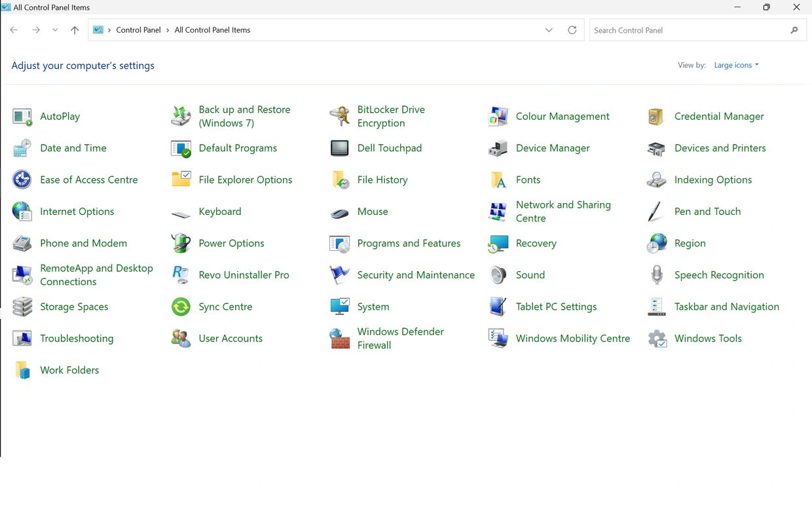
Task: Expand the recent locations chevron
Action: 55,30
